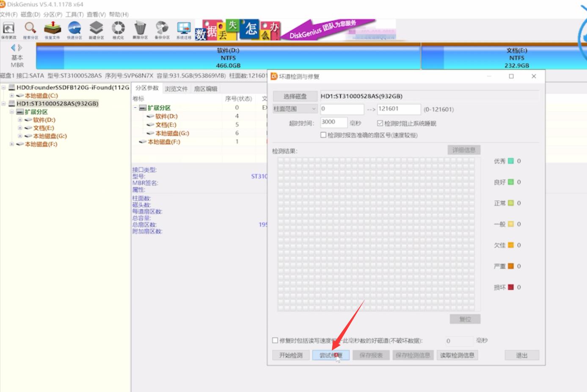Open the 文件(F) menu
The width and height of the screenshot is (587, 392).
tap(9, 14)
